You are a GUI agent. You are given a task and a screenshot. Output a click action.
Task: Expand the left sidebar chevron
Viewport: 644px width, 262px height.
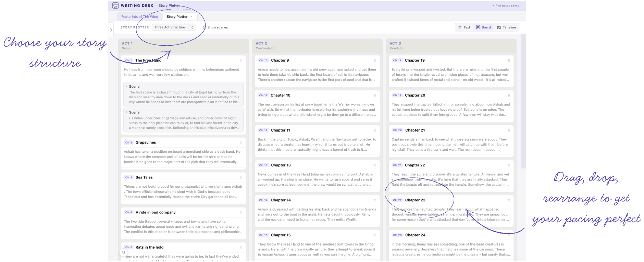coord(111,30)
